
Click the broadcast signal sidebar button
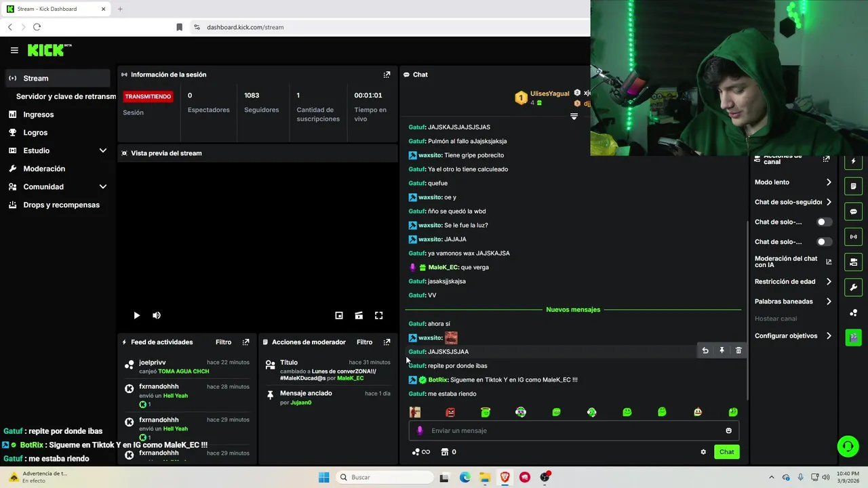pos(854,237)
